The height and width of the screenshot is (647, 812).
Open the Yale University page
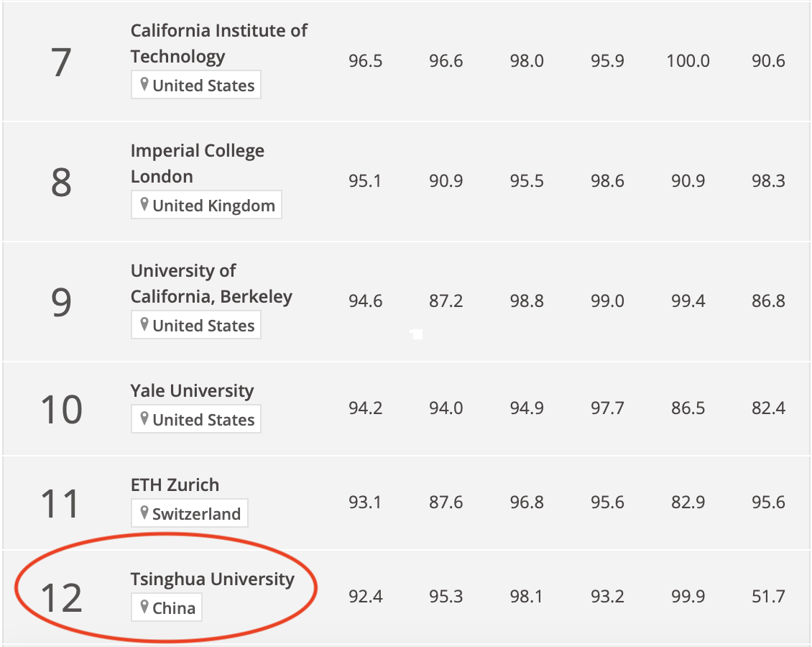[x=192, y=391]
